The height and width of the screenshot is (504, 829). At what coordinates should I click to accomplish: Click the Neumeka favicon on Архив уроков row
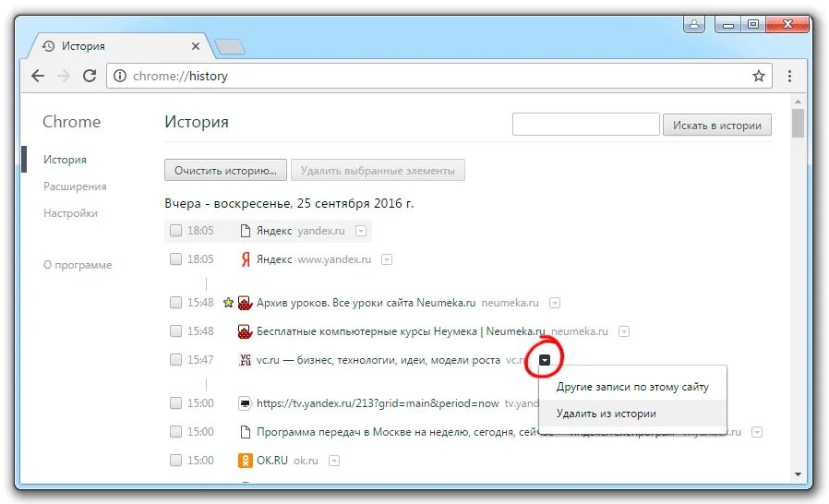click(x=245, y=303)
